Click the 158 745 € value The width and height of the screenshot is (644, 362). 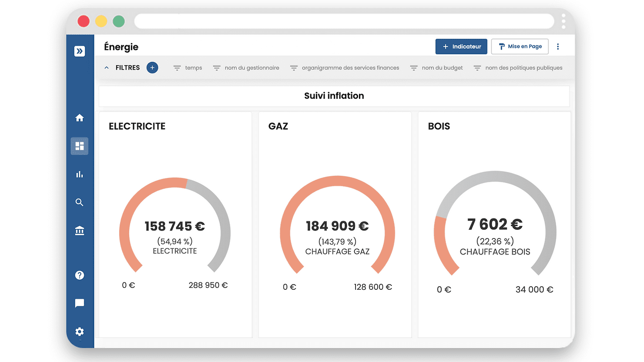tap(174, 226)
